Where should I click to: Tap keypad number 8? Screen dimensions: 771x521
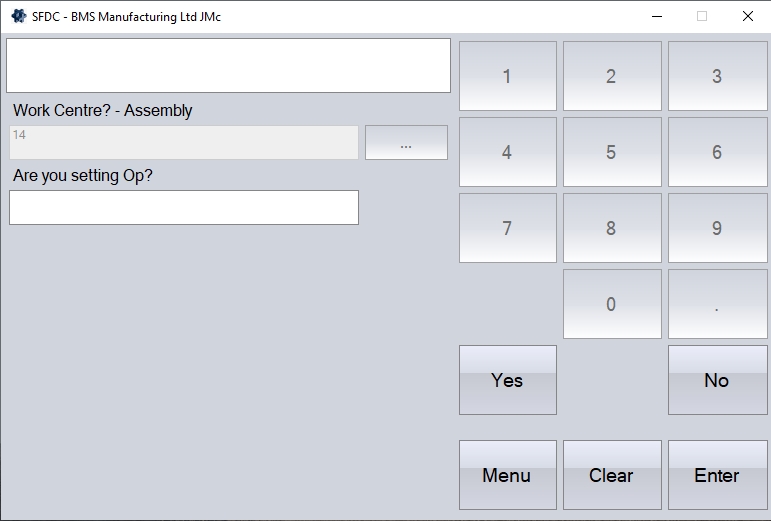612,228
